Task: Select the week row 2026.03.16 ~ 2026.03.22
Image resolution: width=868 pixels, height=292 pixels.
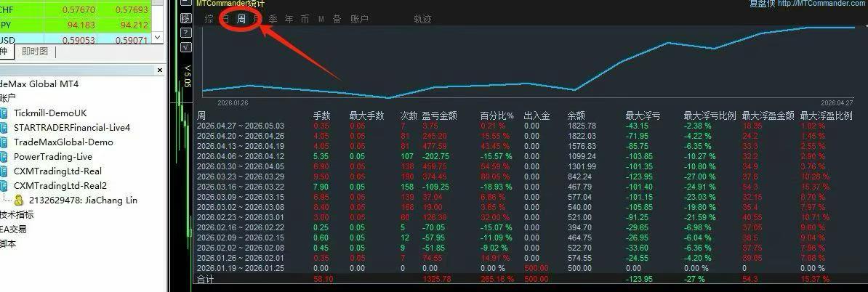Action: coord(524,187)
